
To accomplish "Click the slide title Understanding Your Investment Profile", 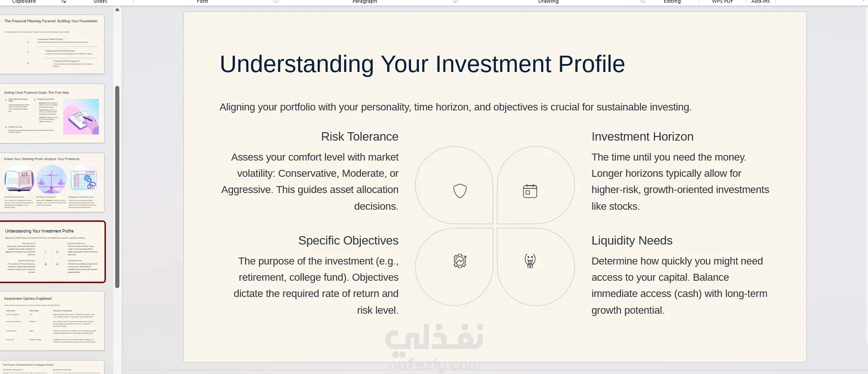I will [422, 64].
